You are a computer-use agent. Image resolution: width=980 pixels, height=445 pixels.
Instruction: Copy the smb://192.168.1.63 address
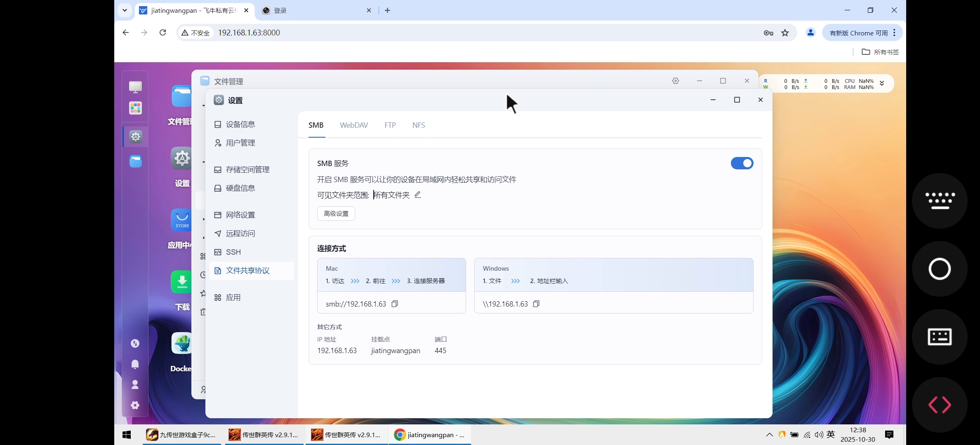(394, 304)
